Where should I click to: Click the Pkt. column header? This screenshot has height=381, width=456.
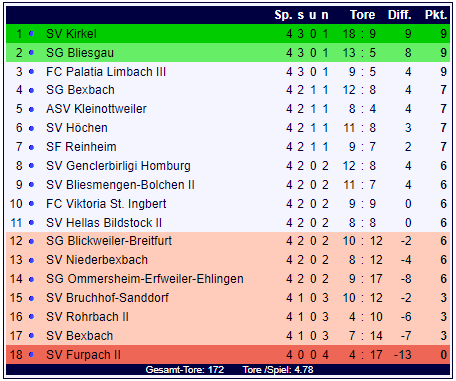pos(436,15)
